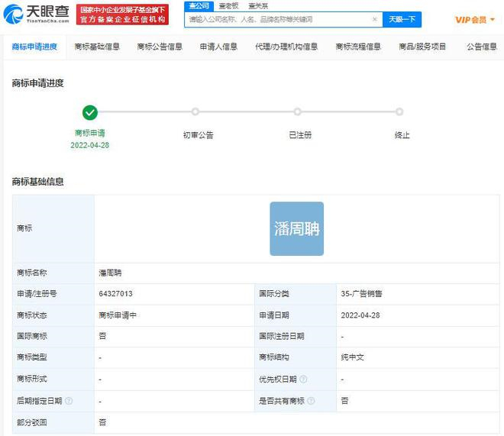Switch to the 商品/服务项目 tab
The height and width of the screenshot is (436, 504).
click(x=422, y=47)
